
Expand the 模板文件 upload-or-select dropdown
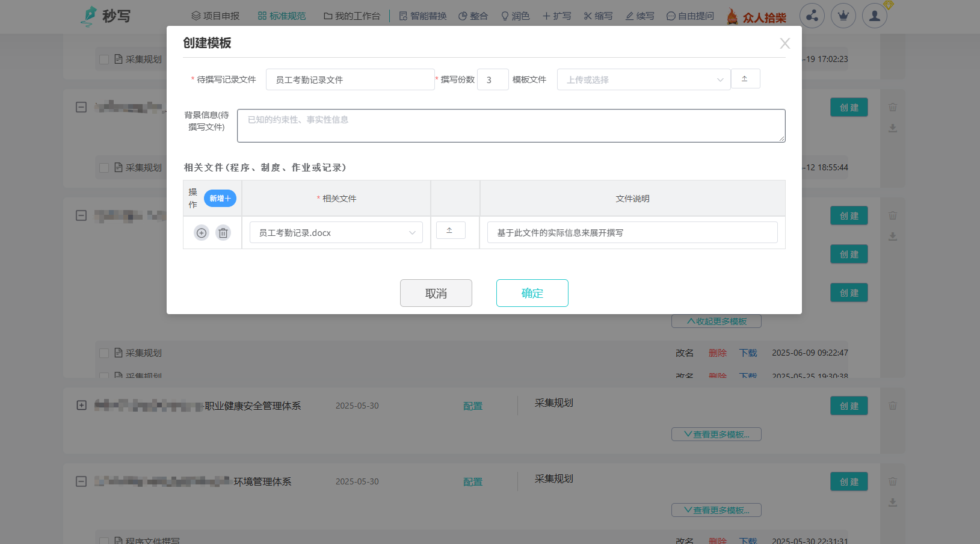[644, 79]
